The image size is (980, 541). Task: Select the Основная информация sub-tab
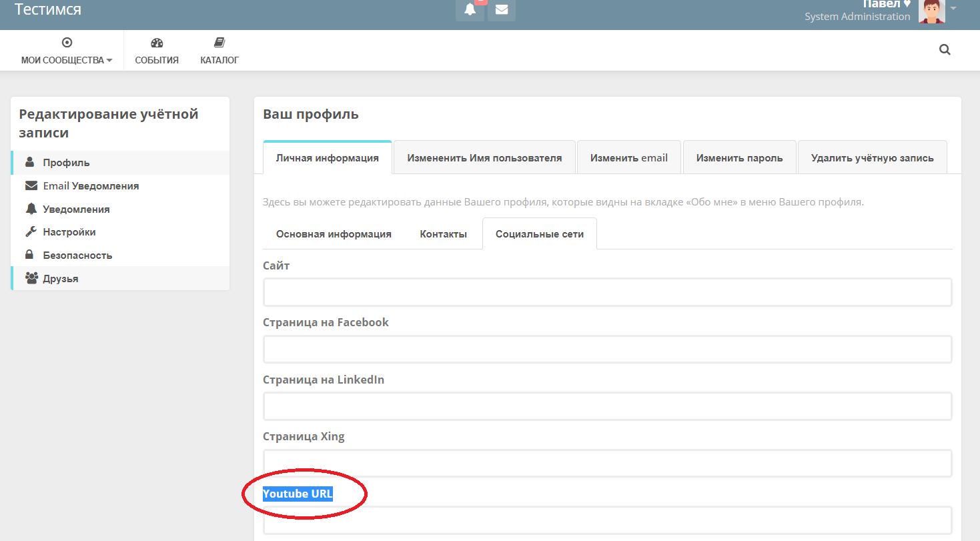pyautogui.click(x=334, y=234)
